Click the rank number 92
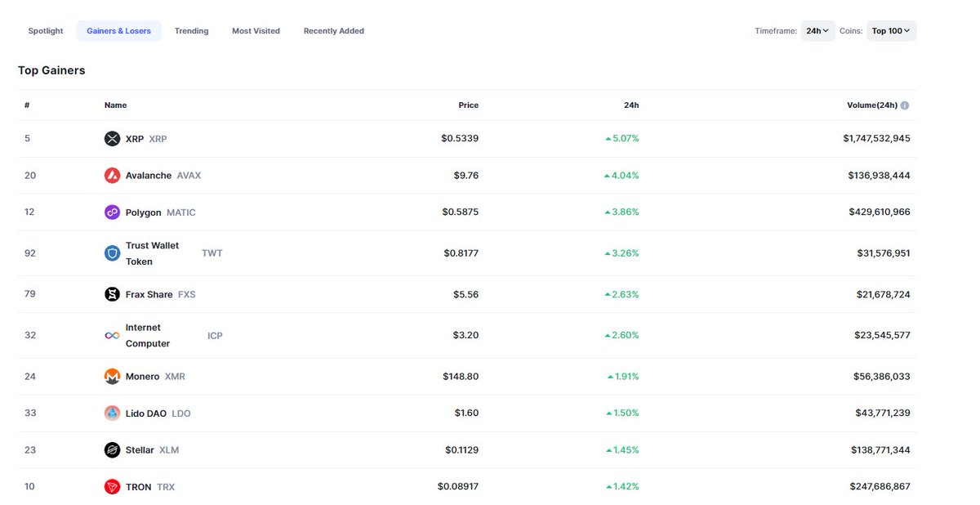This screenshot has height=505, width=980. coord(30,253)
